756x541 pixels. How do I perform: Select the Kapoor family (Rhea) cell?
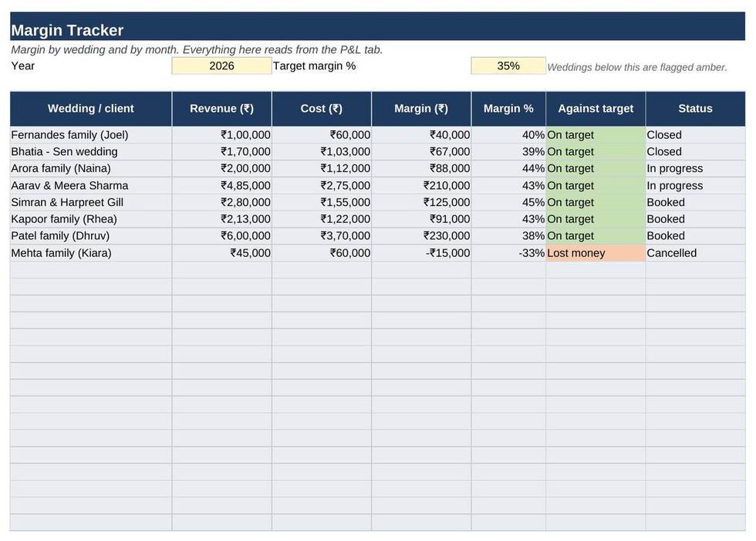pos(91,219)
